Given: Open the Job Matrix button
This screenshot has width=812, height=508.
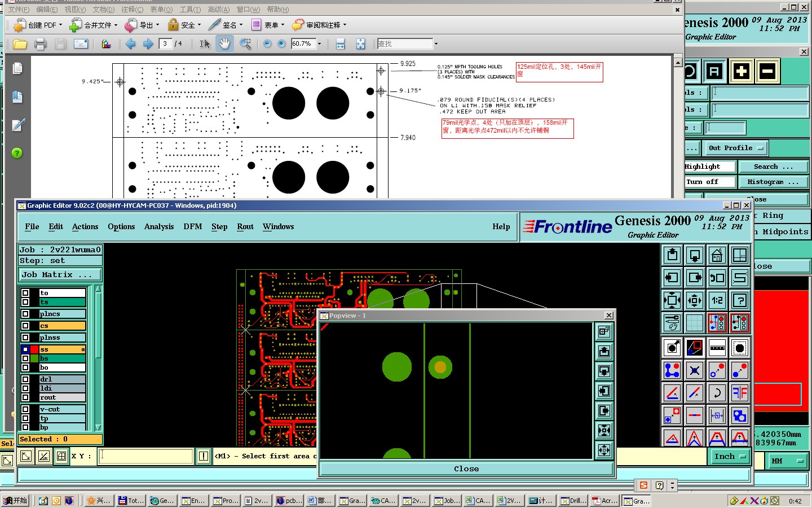Looking at the screenshot, I should pyautogui.click(x=60, y=275).
